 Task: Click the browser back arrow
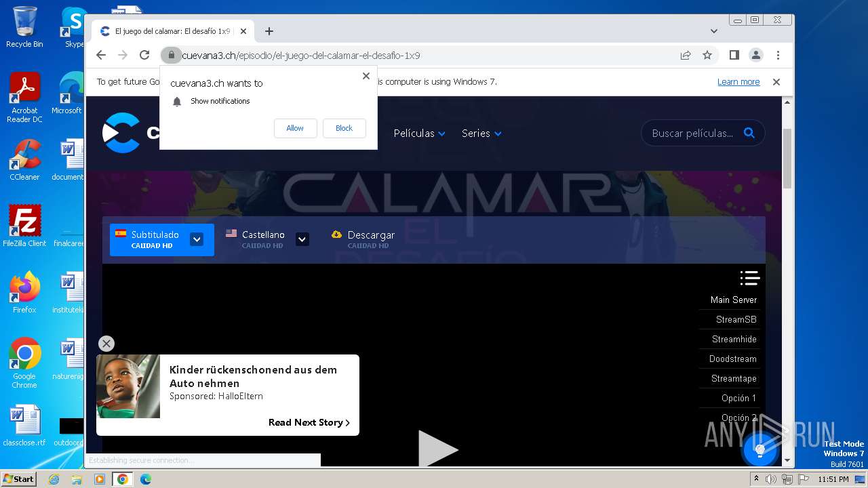(101, 55)
